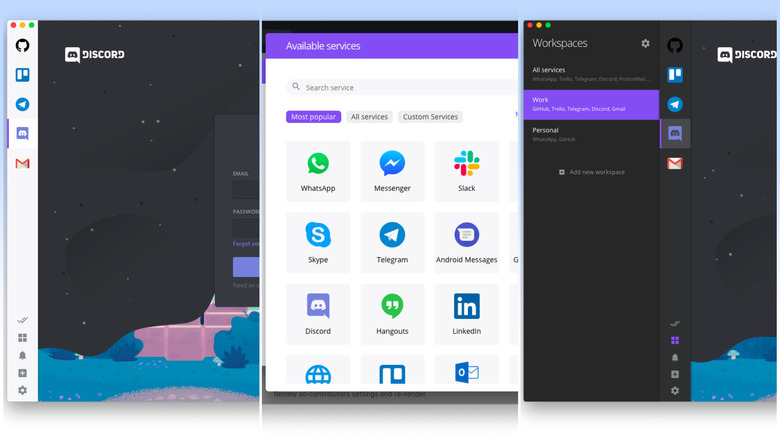Open Telegram service in left window sidebar
Screen dimensions: 780x438
22,105
